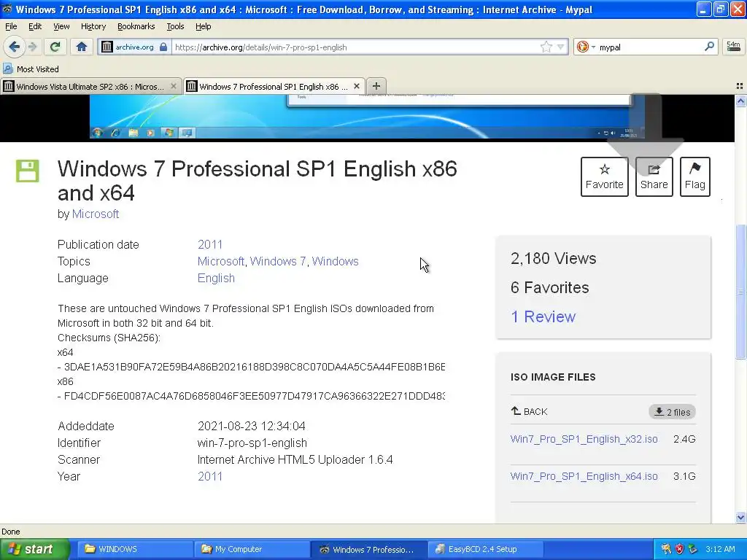Select the x64 SHA256 checksum text
Screen dimensions: 747x560
click(255, 367)
